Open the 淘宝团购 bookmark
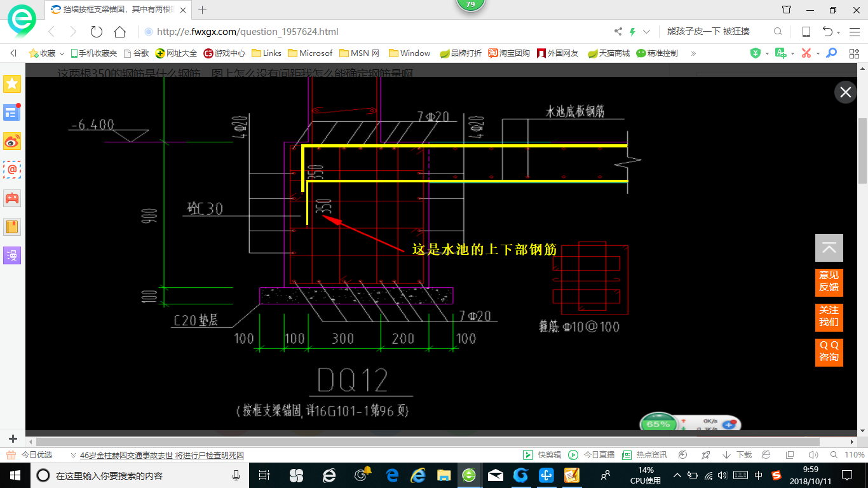Screen dimensions: 868x488 508,53
